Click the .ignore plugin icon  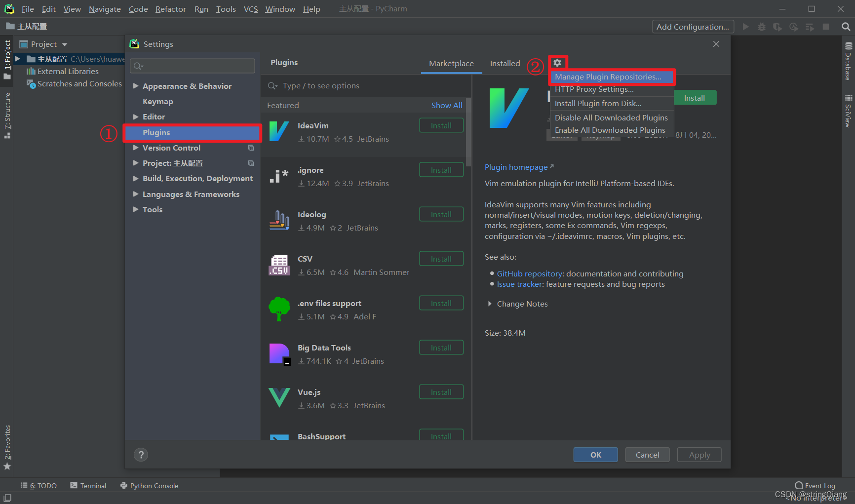279,176
